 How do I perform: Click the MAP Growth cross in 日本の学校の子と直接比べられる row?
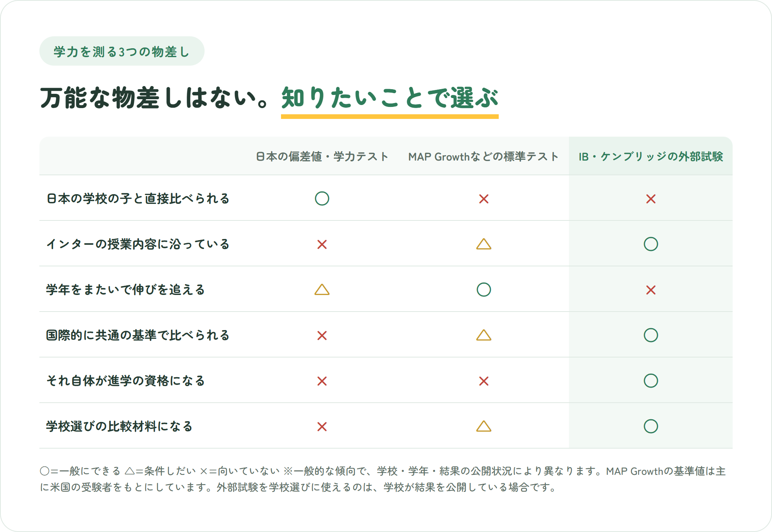(x=484, y=199)
